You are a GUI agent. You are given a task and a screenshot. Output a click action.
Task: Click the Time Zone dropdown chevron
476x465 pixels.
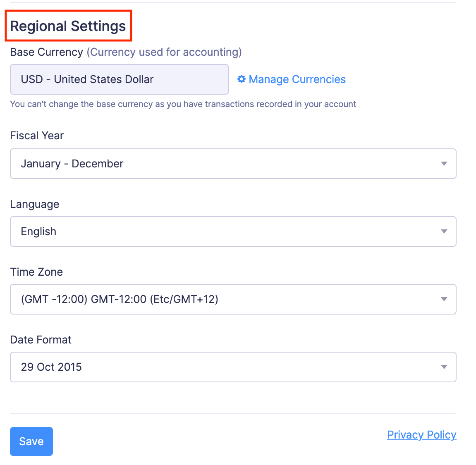click(x=444, y=299)
